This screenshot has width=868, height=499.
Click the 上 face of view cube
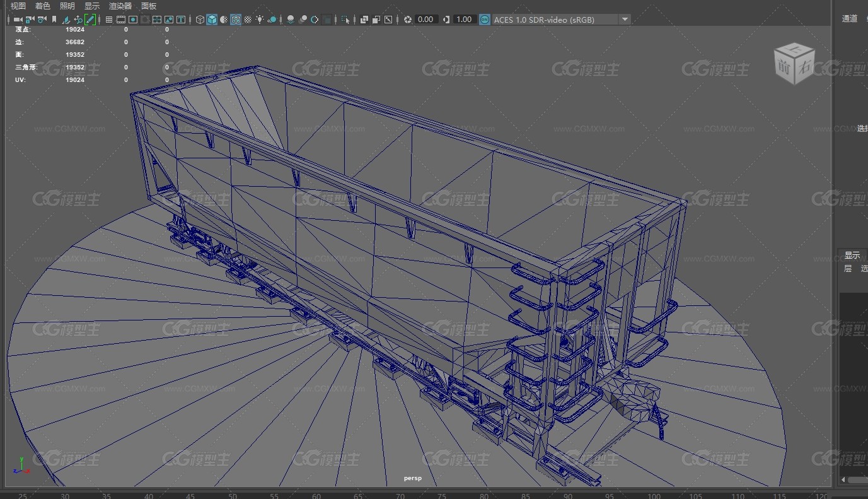795,50
